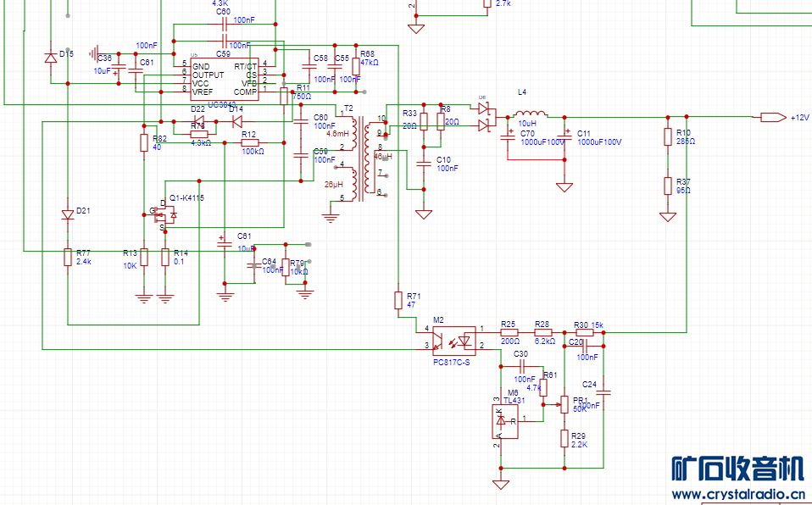Select ground symbol below TL431
Image resolution: width=812 pixels, height=505 pixels.
click(x=501, y=485)
